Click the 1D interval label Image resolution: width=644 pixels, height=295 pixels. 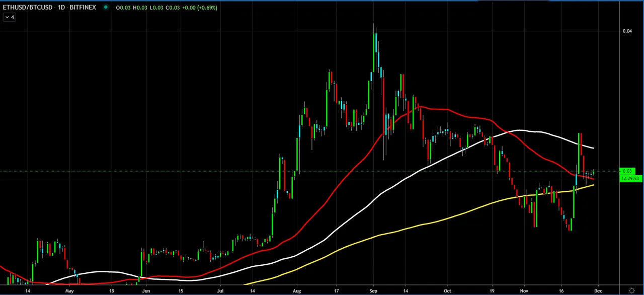coord(61,8)
